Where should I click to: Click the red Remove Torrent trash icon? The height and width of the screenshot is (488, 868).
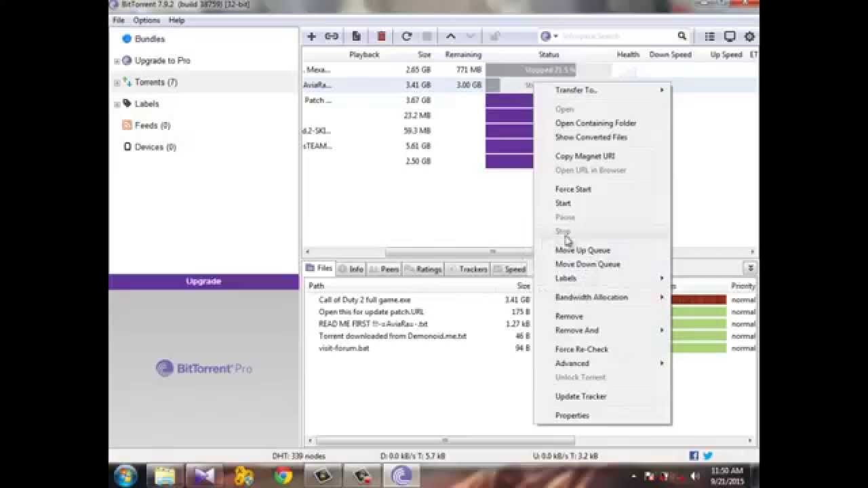click(x=381, y=37)
